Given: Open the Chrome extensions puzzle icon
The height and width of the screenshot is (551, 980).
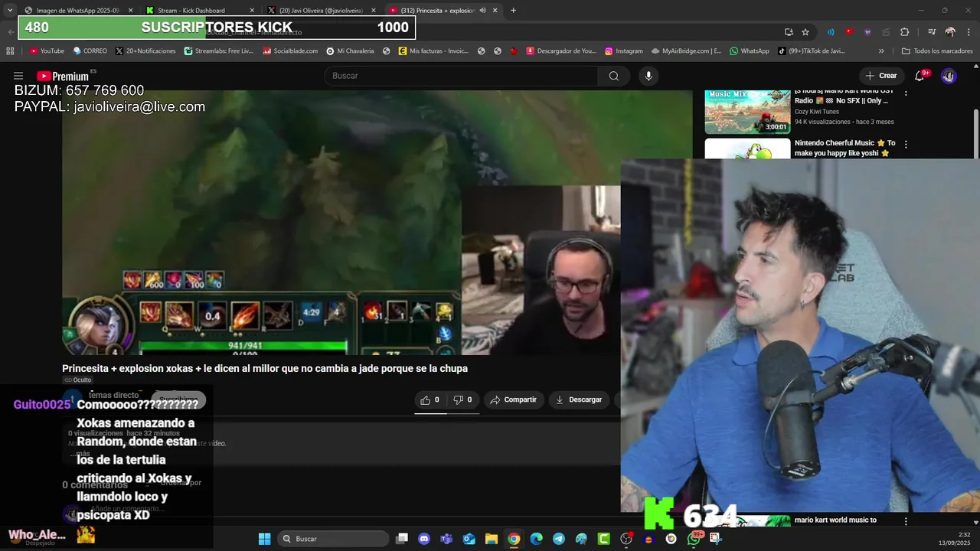Looking at the screenshot, I should coord(904,32).
